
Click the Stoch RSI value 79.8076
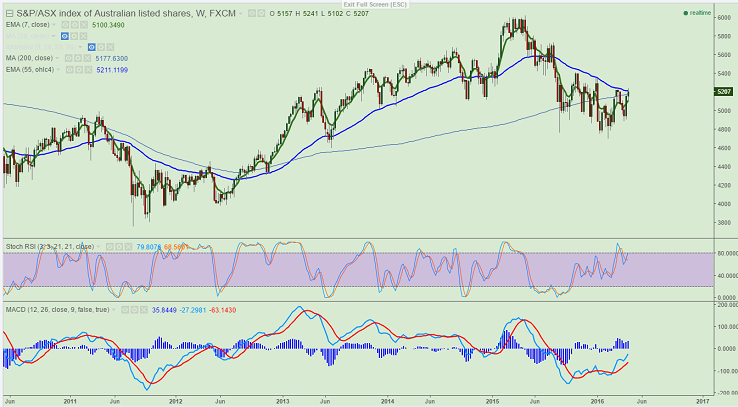pyautogui.click(x=149, y=247)
